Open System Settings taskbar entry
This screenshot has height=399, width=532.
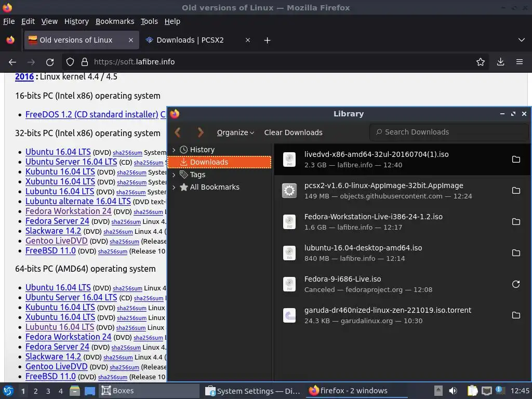[x=253, y=391]
